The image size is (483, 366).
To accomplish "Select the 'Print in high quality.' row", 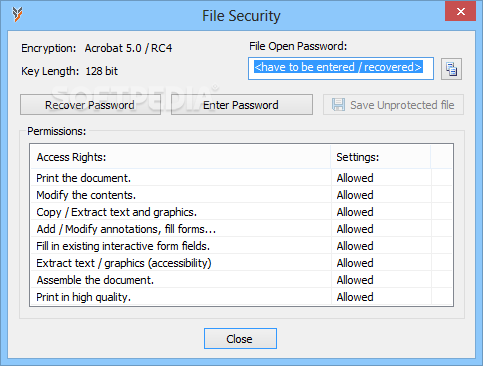I will (241, 297).
